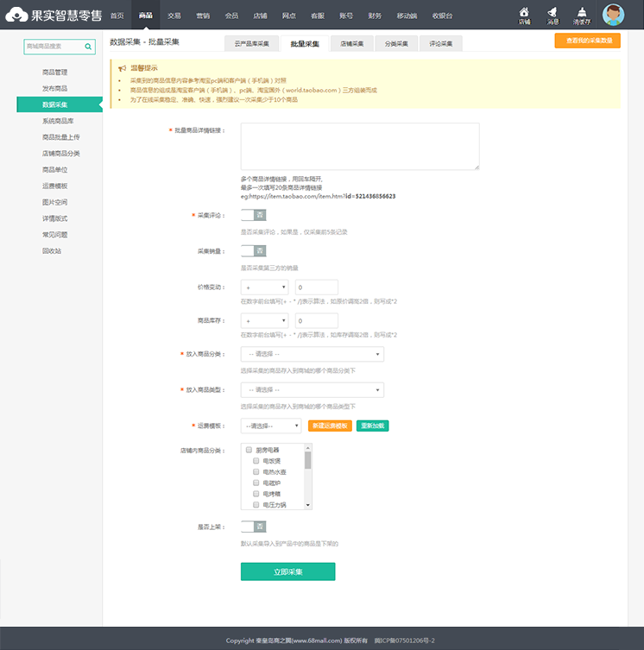644x650 pixels.
Task: Toggle the 采集评论 switch
Action: [x=253, y=215]
